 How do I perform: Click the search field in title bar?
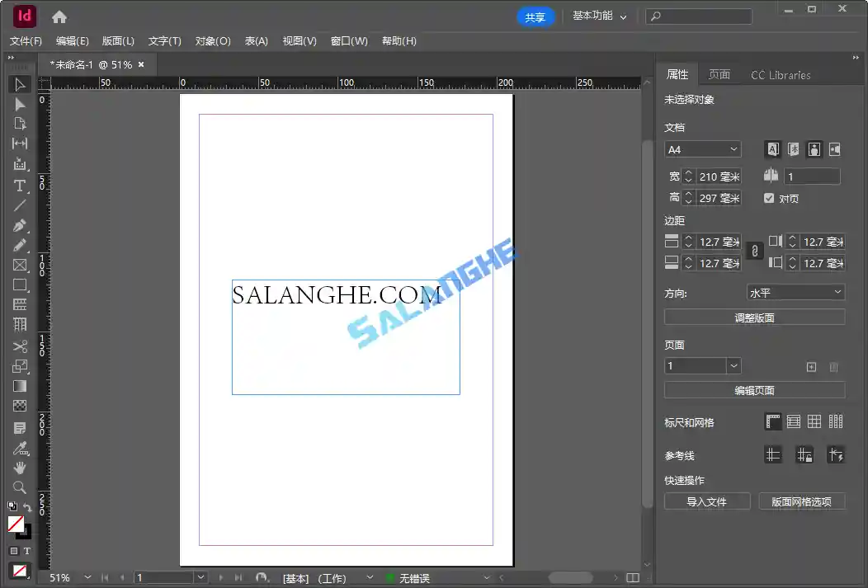[699, 16]
